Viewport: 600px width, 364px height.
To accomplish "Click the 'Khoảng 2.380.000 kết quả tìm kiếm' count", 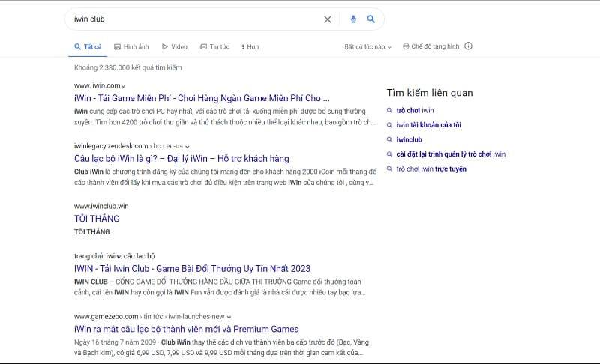I will (127, 67).
